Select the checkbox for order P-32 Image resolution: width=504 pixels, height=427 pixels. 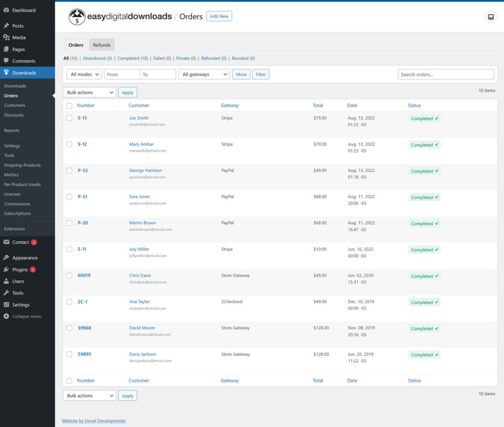[69, 170]
